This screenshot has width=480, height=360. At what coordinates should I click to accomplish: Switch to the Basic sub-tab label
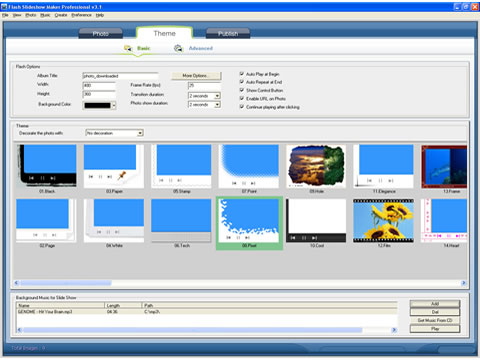click(x=144, y=48)
